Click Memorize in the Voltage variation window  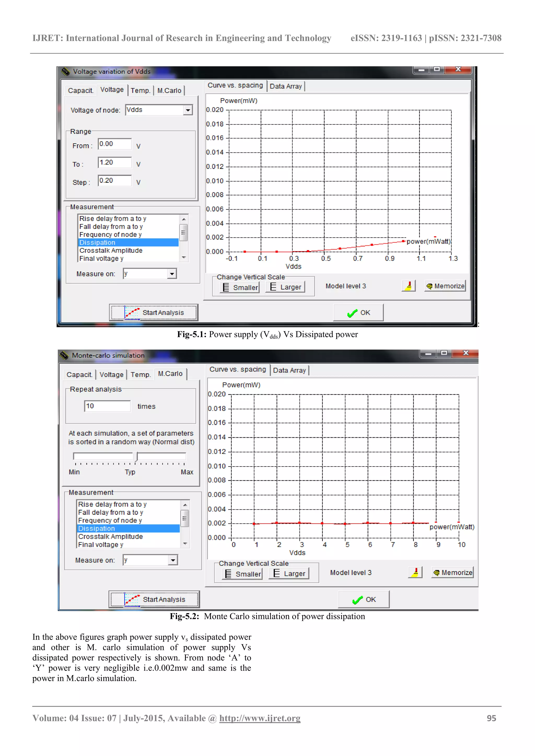445,286
